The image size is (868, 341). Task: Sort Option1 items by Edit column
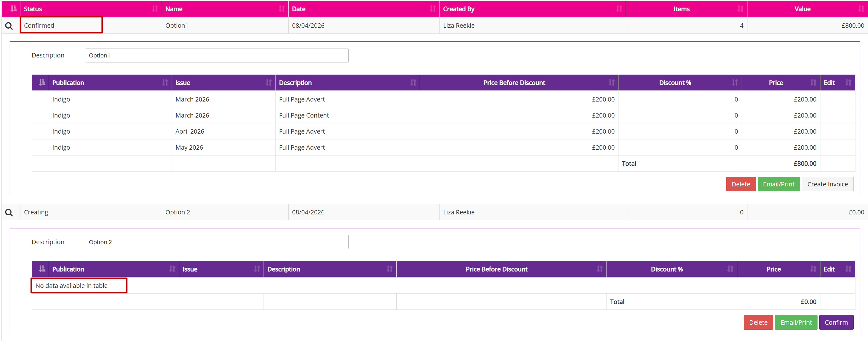(x=837, y=83)
